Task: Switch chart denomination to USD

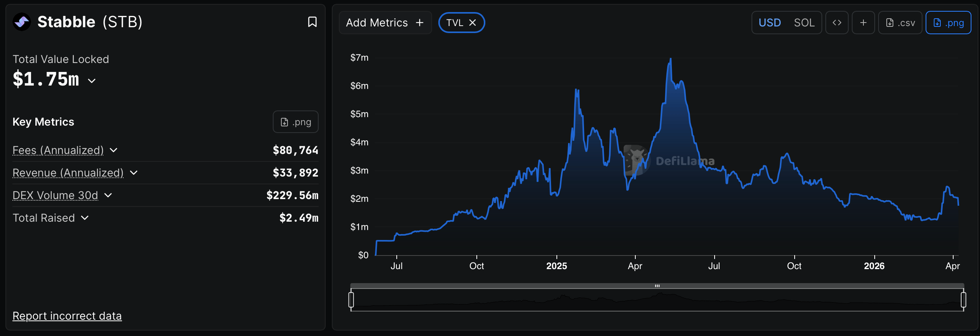Action: [769, 23]
